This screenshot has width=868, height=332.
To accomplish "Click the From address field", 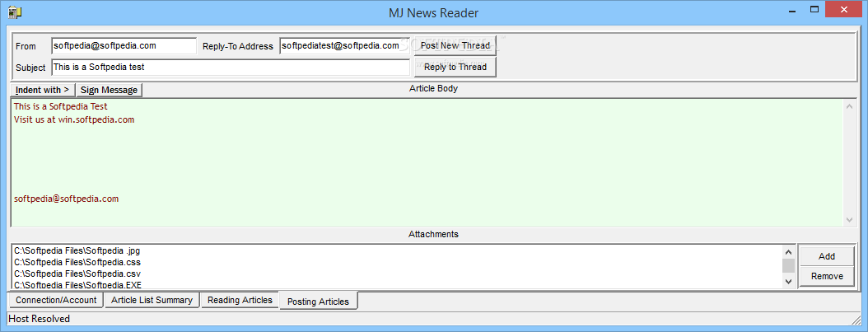I will click(x=124, y=46).
